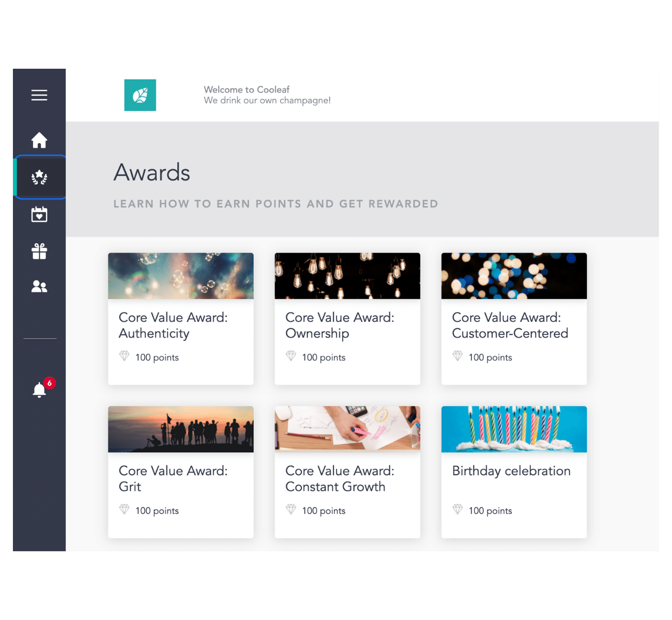The width and height of the screenshot is (672, 620).
Task: Click the diamond icon on Authenticity card
Action: pos(124,355)
